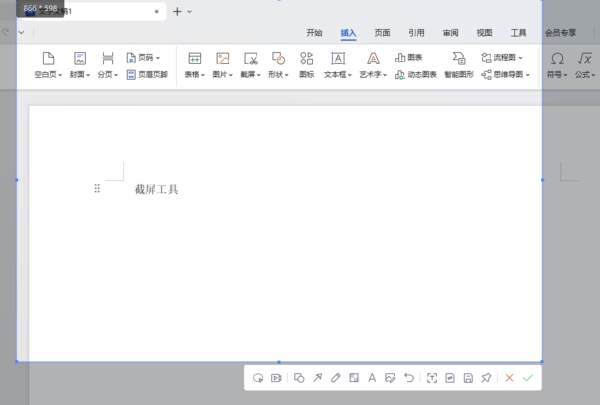
Task: Select the arrow annotation tool
Action: (x=317, y=378)
